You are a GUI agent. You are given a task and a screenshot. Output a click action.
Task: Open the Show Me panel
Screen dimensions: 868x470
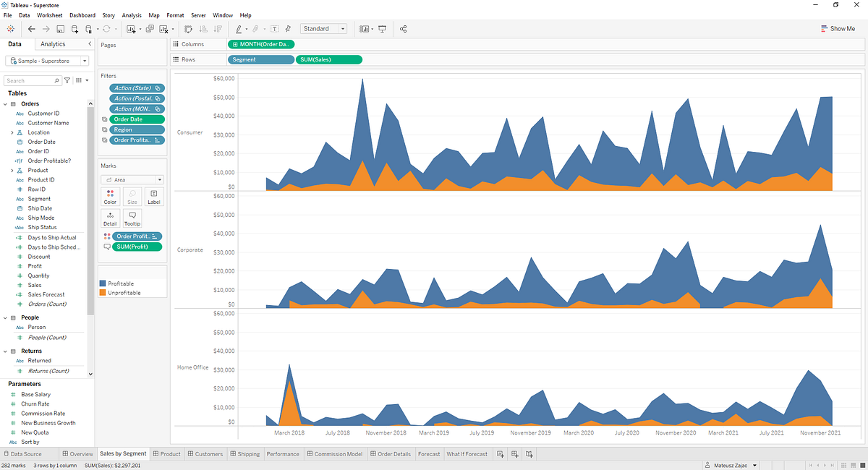point(838,29)
